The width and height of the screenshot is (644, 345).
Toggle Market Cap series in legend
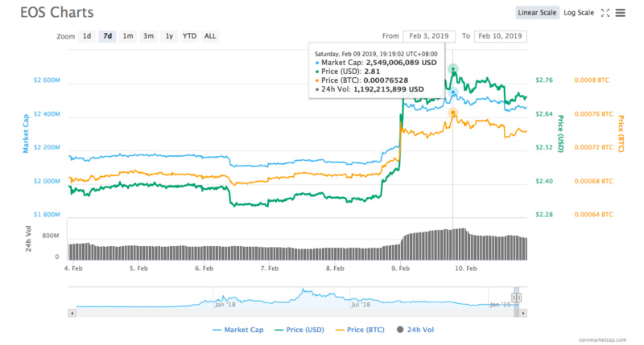pos(238,330)
